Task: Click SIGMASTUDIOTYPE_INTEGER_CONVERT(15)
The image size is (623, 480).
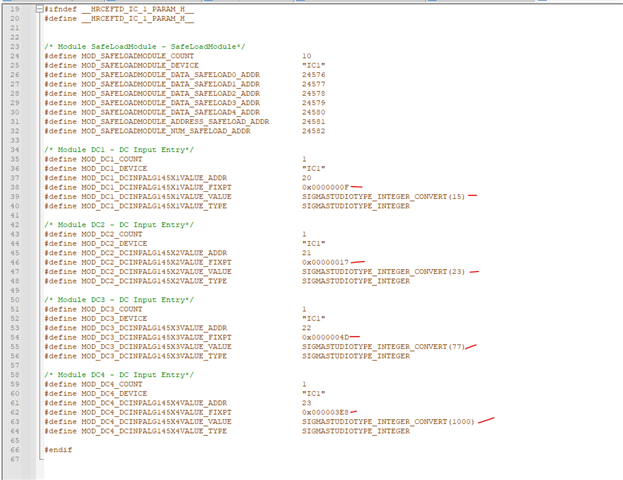Action: coord(383,197)
